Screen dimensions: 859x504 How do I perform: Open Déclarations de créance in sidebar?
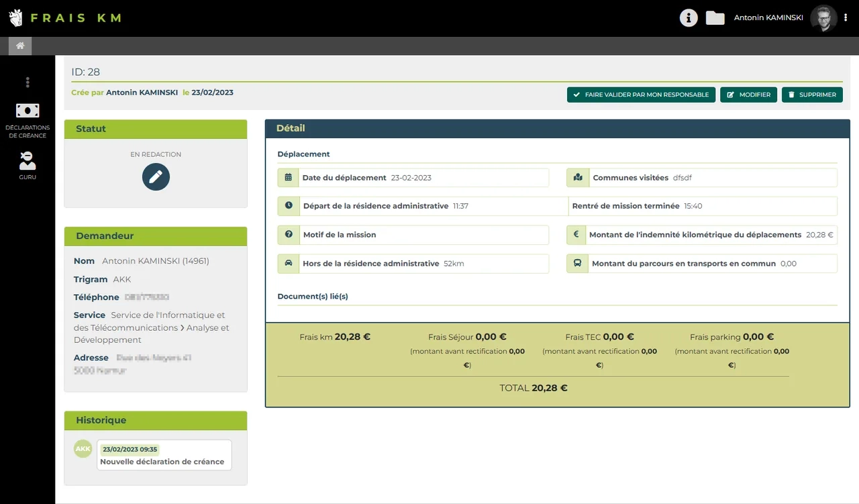click(x=28, y=121)
